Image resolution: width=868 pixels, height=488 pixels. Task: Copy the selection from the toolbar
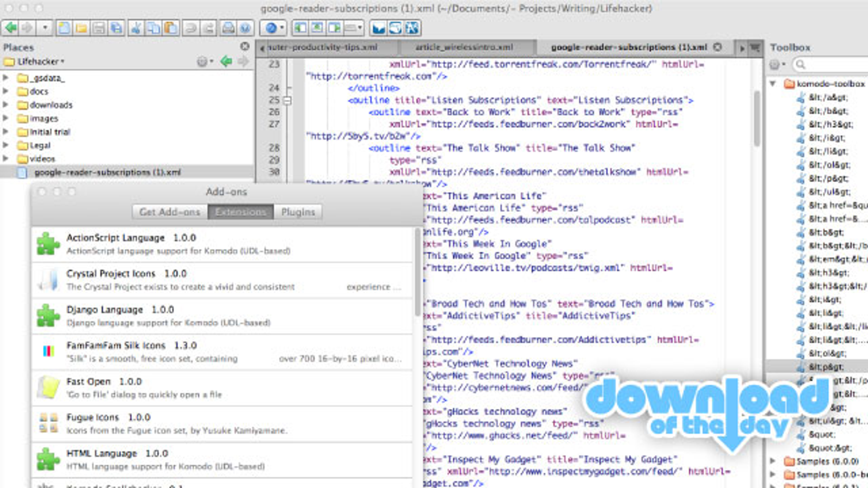pos(154,28)
